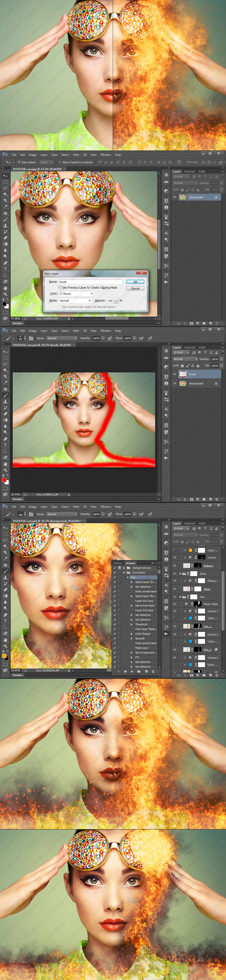Tick Use Previous Layer to Create Clipping Mask
Screen dimensions: 226x980
(x=60, y=288)
